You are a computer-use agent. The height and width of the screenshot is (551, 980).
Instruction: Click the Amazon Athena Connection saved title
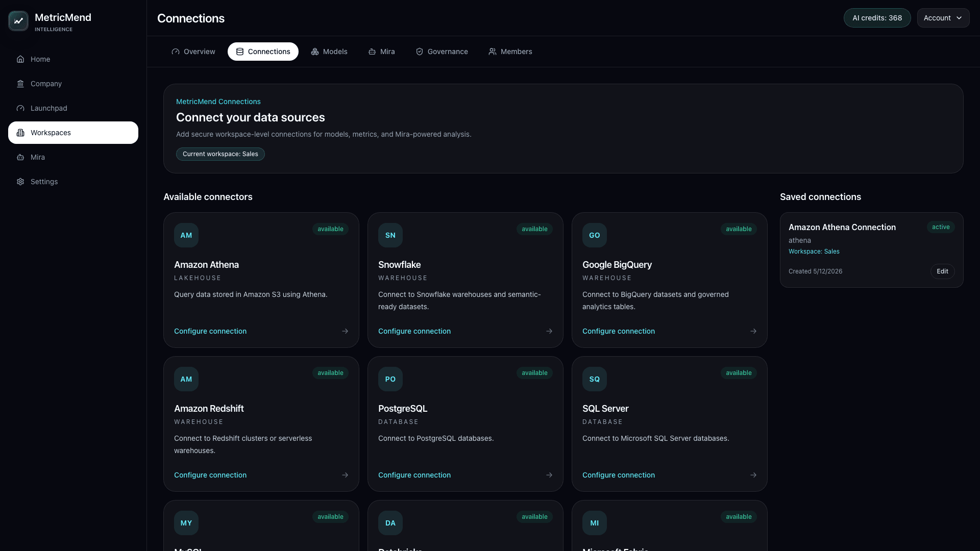(x=842, y=227)
